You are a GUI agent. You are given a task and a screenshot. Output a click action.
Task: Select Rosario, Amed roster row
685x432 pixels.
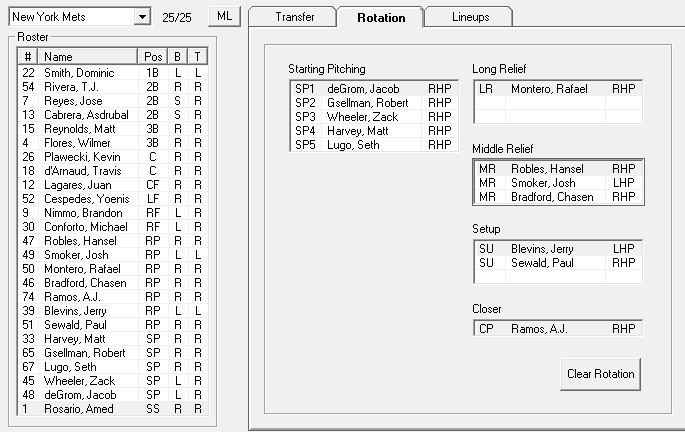pyautogui.click(x=113, y=409)
